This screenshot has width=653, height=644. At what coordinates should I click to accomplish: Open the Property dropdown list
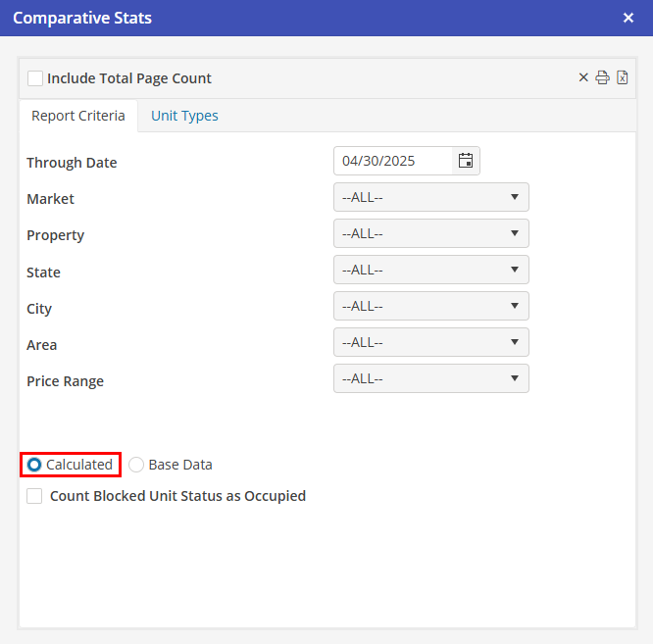click(x=430, y=233)
